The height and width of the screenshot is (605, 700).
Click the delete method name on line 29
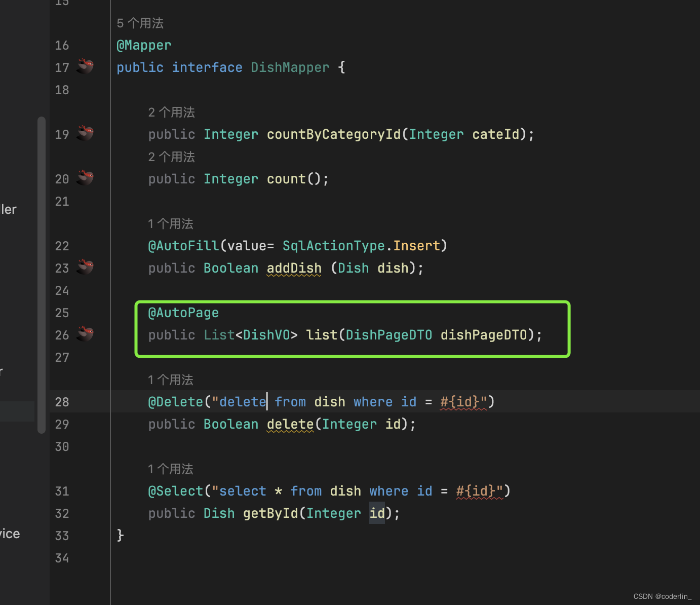(x=290, y=424)
